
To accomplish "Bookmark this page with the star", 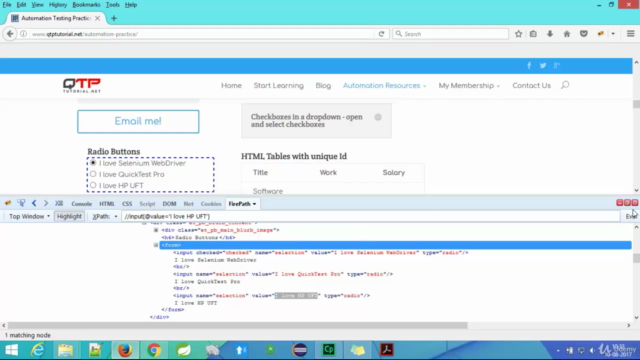I will [x=518, y=34].
